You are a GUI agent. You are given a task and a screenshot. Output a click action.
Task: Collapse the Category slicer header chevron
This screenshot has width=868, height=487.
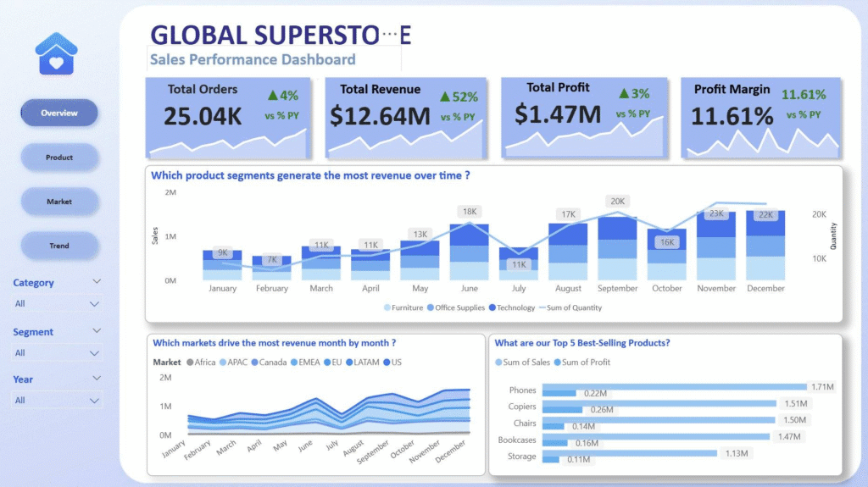tap(97, 282)
